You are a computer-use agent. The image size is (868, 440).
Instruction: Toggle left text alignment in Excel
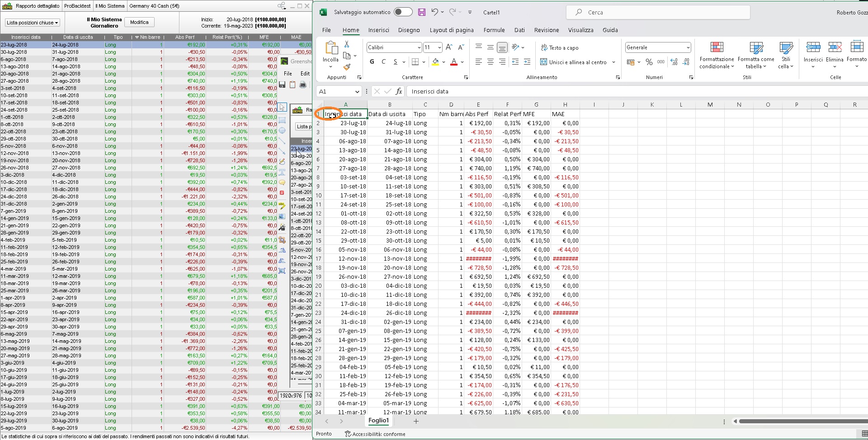click(x=479, y=62)
